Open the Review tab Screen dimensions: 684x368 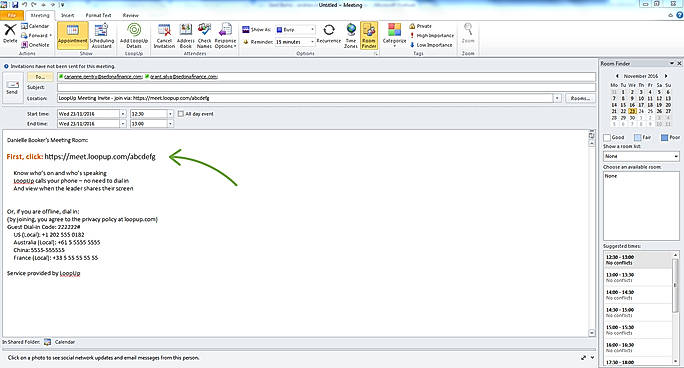130,15
